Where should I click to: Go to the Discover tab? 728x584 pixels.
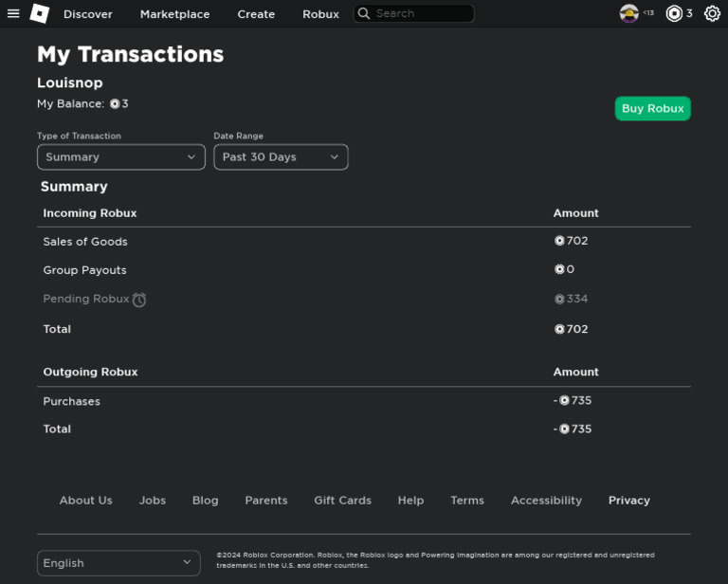[x=88, y=14]
